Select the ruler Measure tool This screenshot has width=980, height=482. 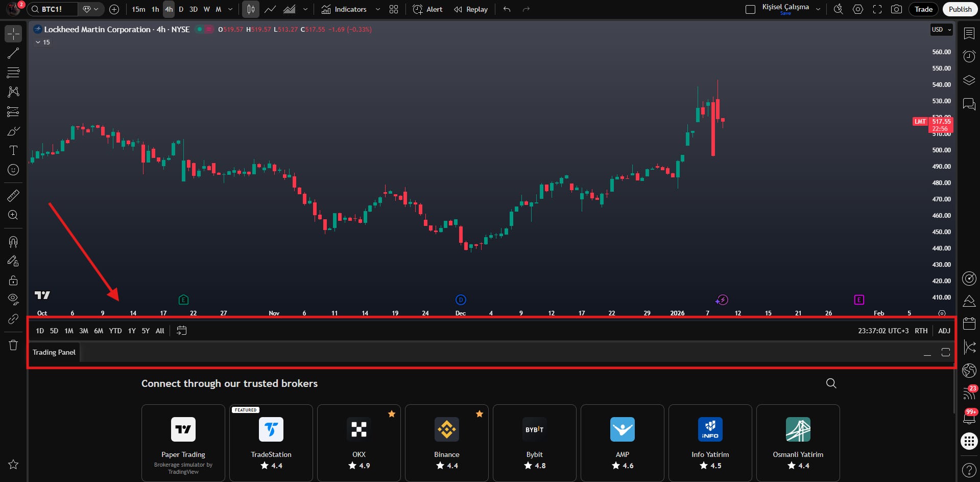tap(13, 195)
